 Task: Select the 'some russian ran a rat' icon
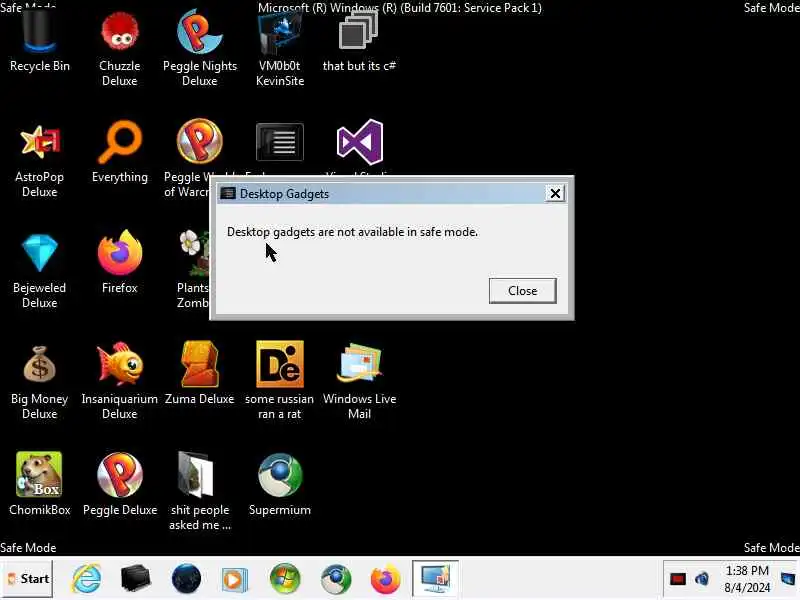pyautogui.click(x=280, y=380)
